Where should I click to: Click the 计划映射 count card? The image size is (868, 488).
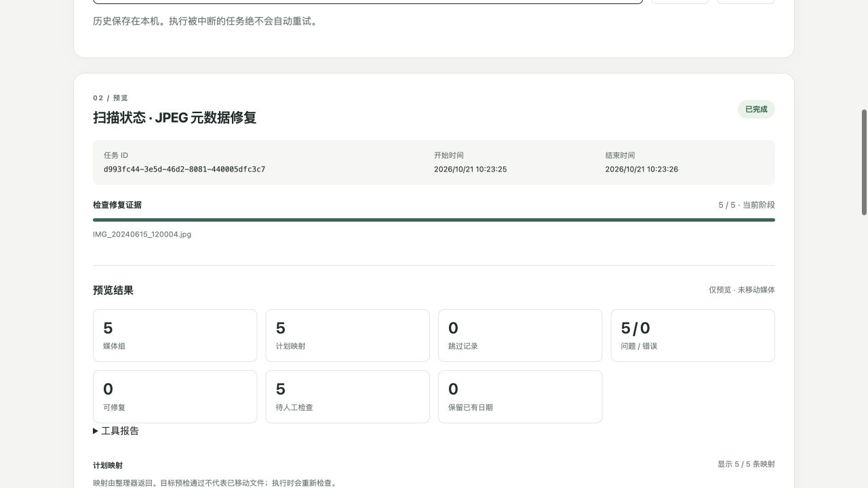click(x=348, y=335)
